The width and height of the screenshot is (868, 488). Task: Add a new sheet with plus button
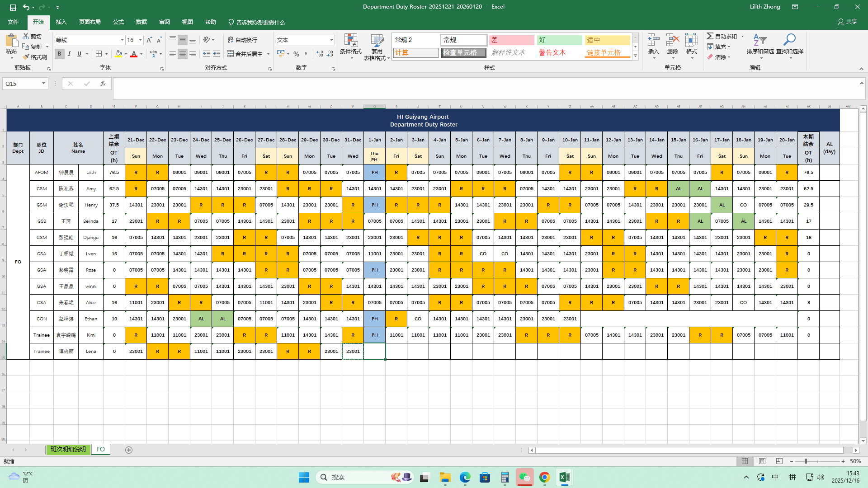pyautogui.click(x=129, y=450)
